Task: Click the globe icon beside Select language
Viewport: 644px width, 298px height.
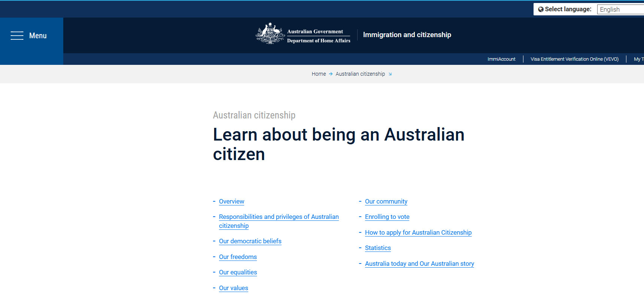Action: tap(541, 9)
